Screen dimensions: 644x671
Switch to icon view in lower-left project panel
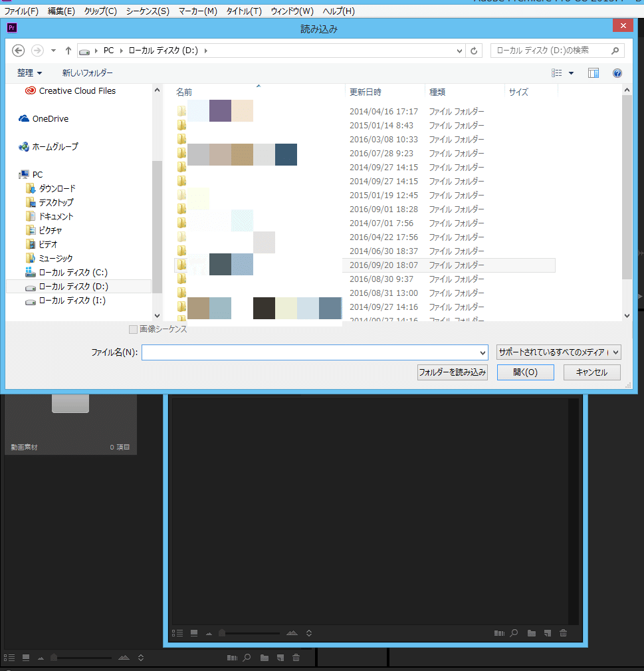(26, 658)
